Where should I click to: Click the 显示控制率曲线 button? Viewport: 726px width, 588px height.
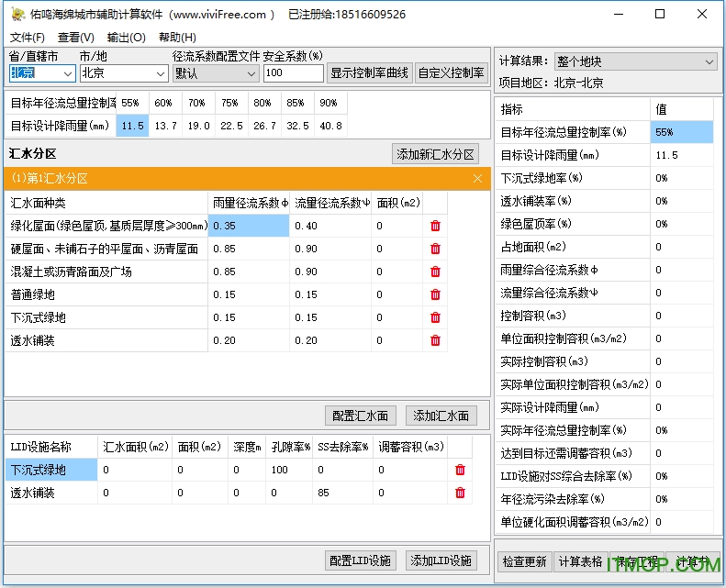[x=369, y=73]
